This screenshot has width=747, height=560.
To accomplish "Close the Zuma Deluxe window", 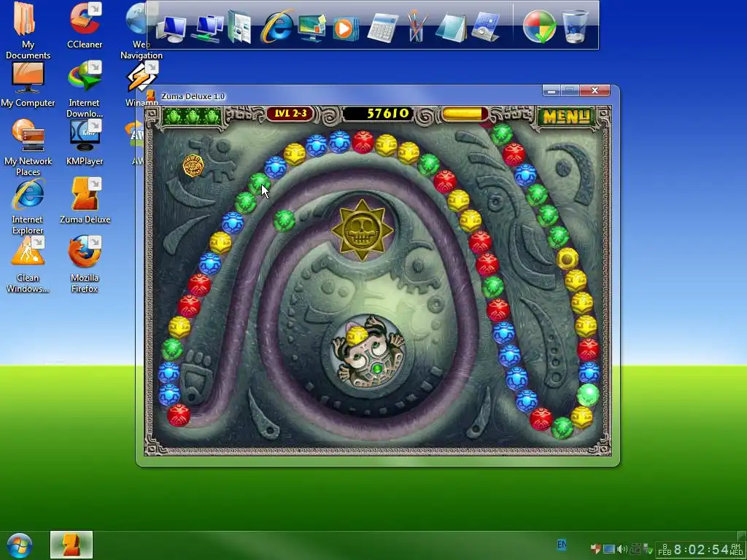I will click(x=595, y=90).
